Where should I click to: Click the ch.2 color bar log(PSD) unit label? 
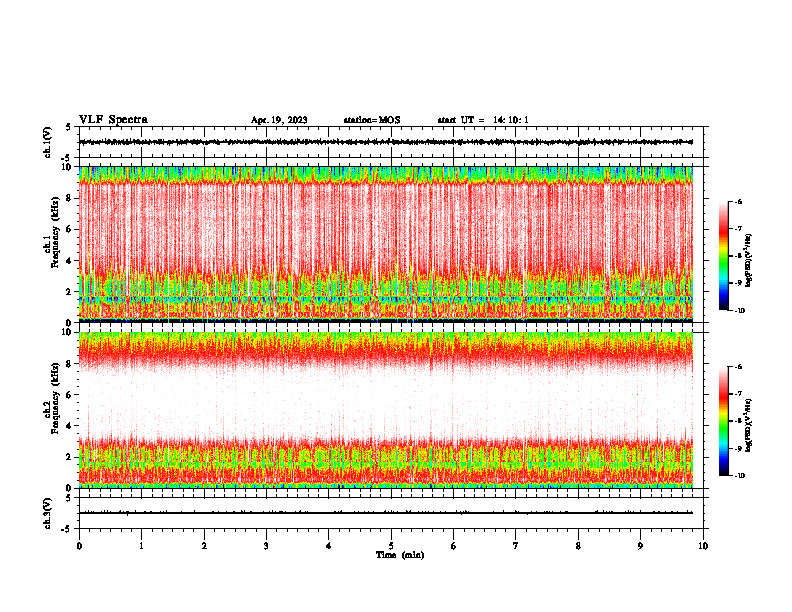(748, 425)
